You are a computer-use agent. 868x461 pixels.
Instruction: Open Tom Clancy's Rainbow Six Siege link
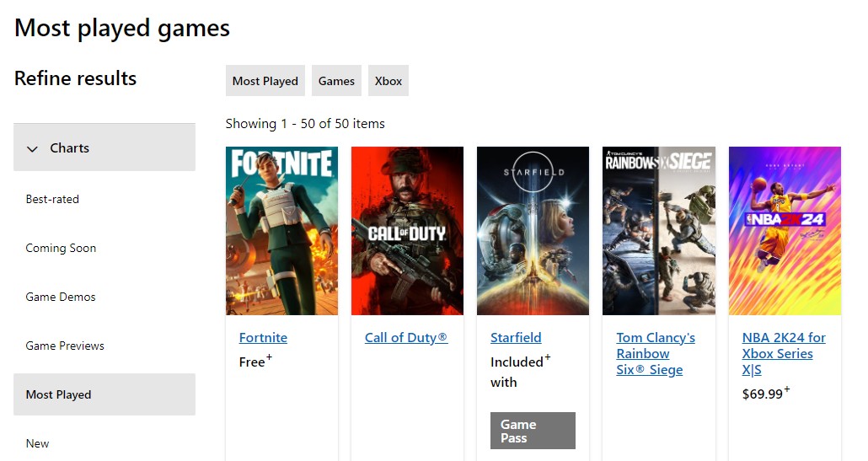point(656,354)
